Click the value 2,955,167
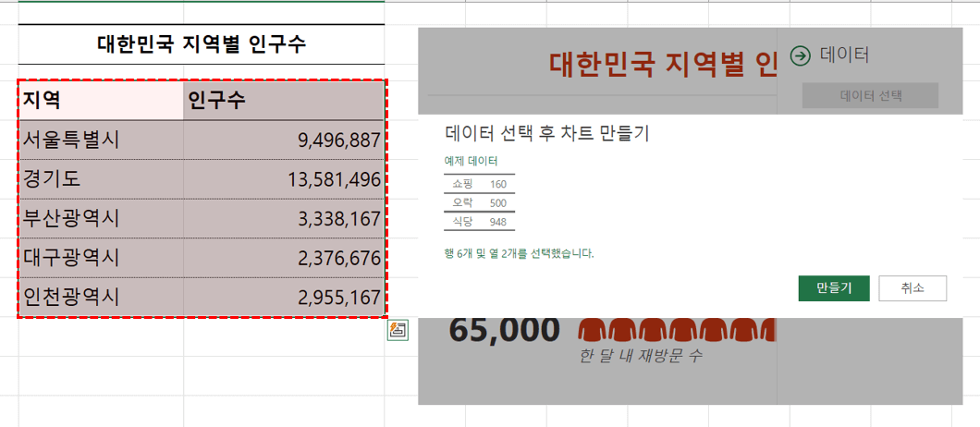 tap(339, 298)
